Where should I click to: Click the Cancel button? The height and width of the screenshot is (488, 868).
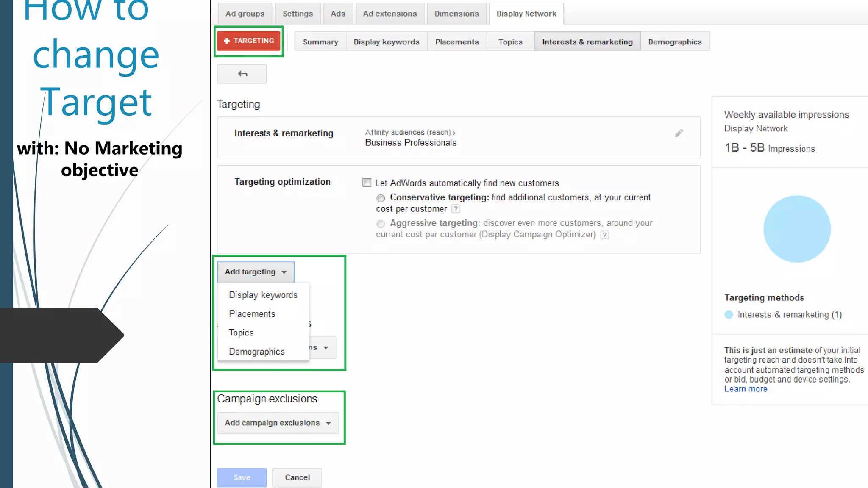(297, 477)
